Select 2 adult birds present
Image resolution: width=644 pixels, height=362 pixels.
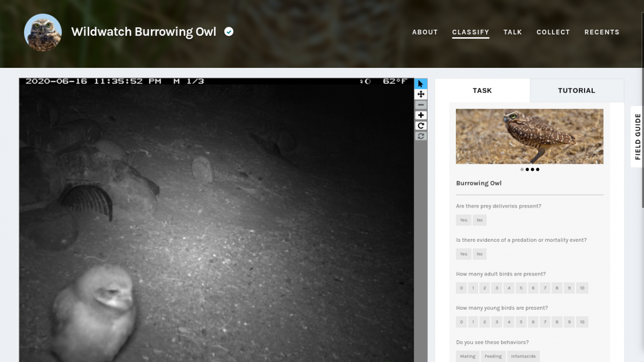(485, 288)
